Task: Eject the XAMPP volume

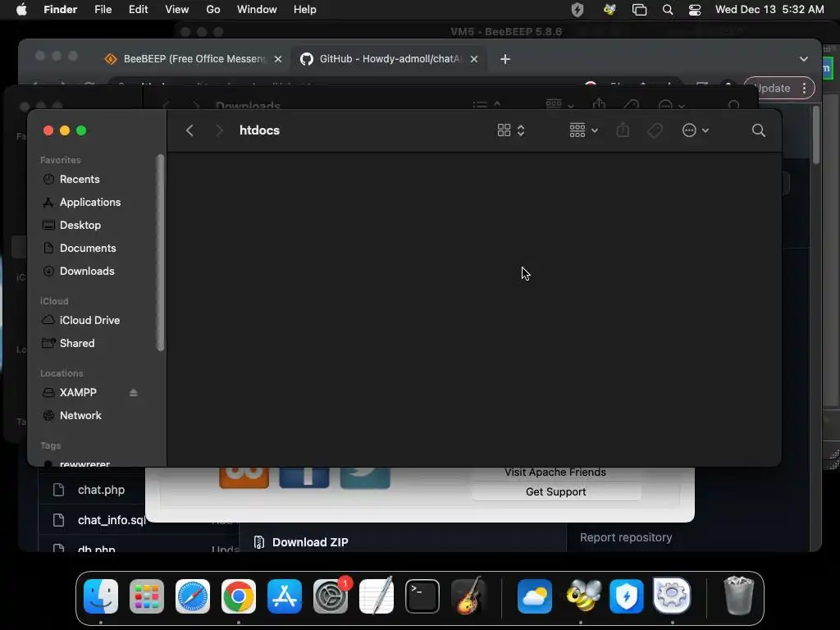Action: point(134,393)
